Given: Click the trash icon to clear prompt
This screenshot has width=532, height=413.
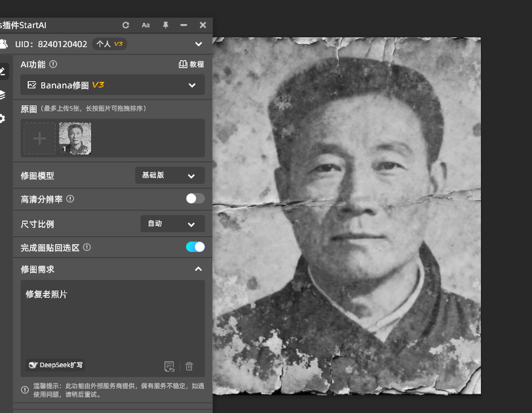Looking at the screenshot, I should click(x=189, y=367).
